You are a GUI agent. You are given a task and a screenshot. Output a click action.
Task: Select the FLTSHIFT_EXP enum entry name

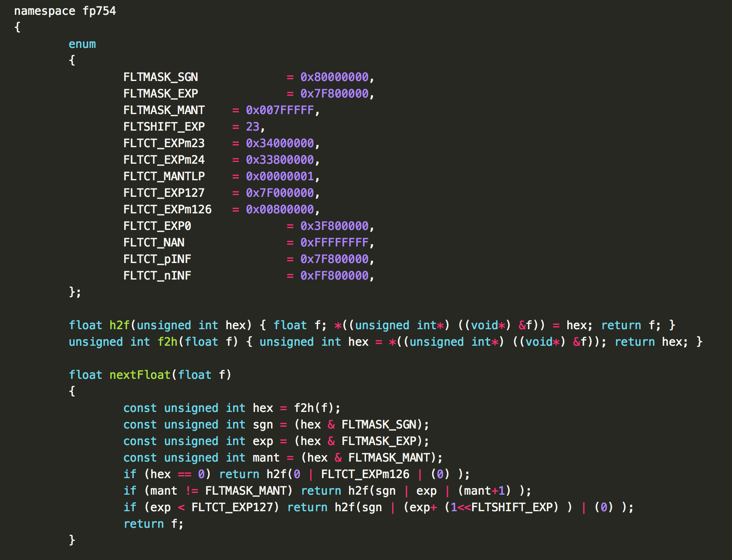tap(164, 127)
